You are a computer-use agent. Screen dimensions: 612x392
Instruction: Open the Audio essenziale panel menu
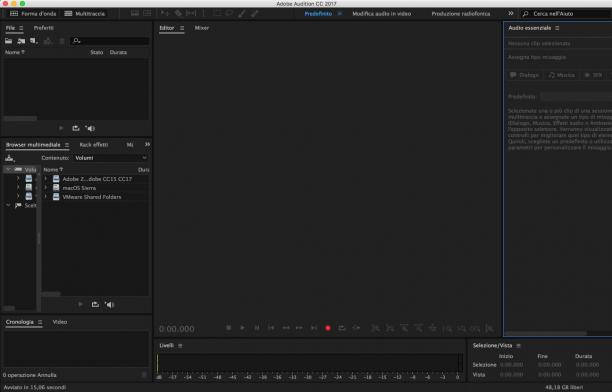click(557, 28)
